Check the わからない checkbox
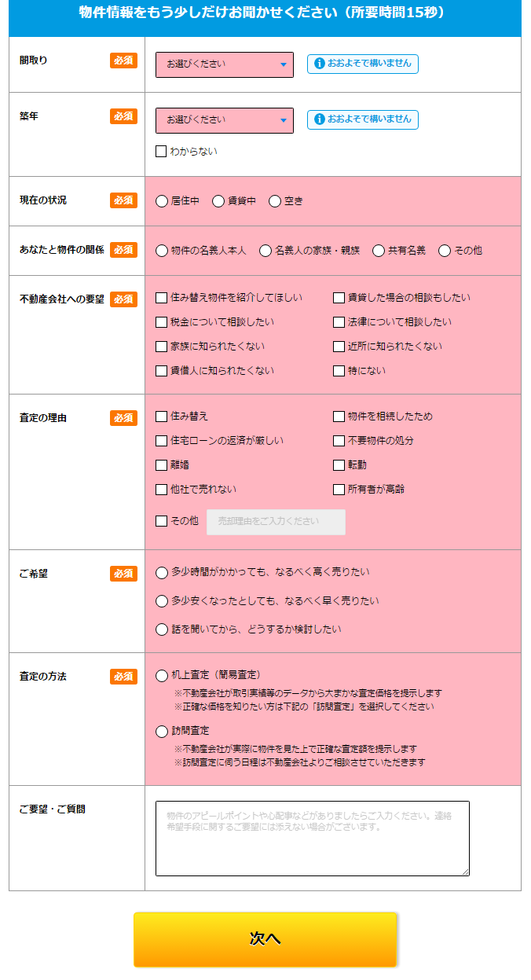Viewport: 531px width, 980px height. coord(161,152)
